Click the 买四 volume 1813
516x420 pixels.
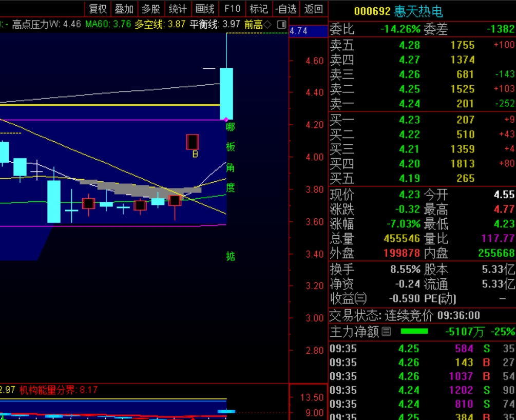463,164
